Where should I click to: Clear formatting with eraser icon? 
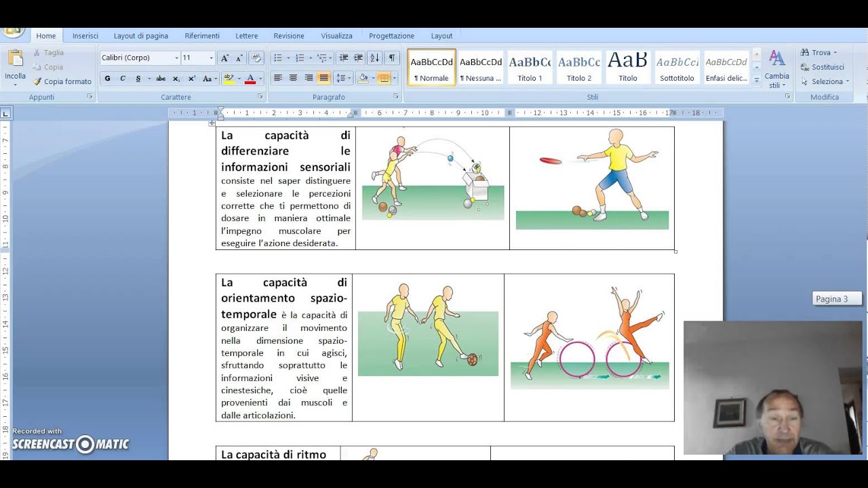click(x=256, y=58)
